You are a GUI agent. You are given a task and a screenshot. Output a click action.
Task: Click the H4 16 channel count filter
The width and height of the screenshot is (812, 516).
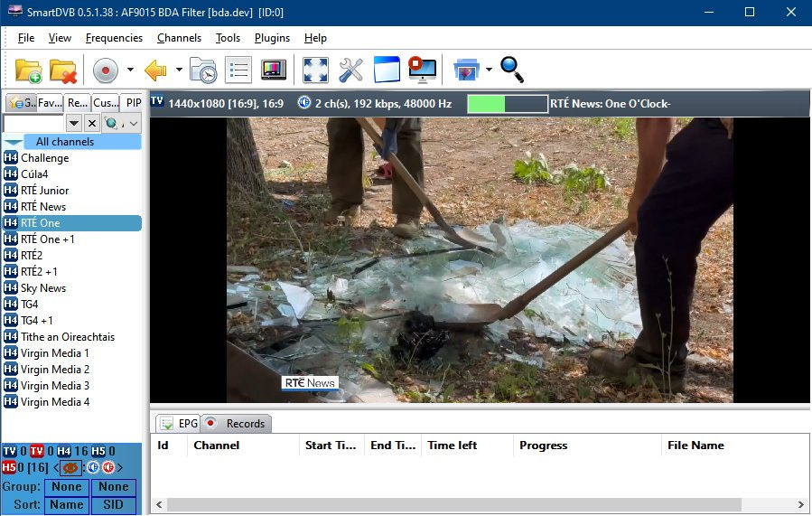coord(72,451)
